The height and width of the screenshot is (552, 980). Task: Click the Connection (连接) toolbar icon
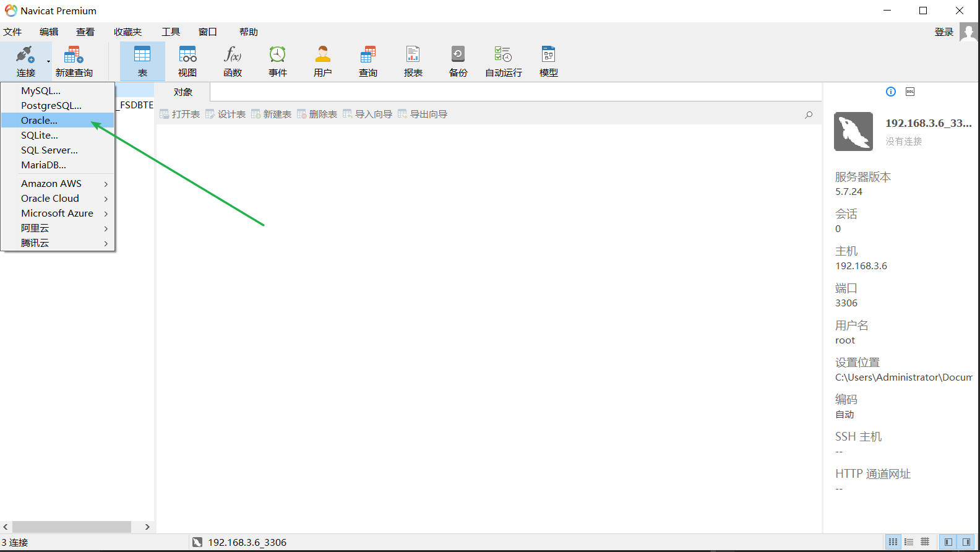pyautogui.click(x=25, y=61)
